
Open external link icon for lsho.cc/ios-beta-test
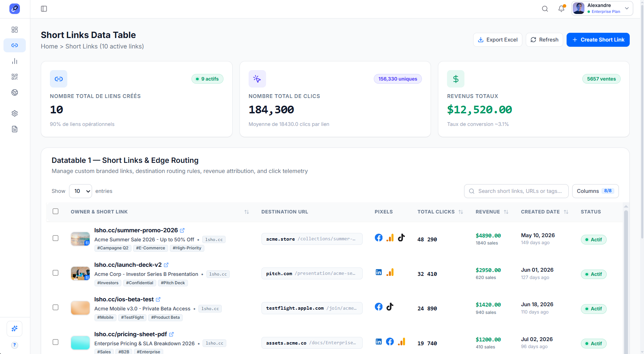158,300
